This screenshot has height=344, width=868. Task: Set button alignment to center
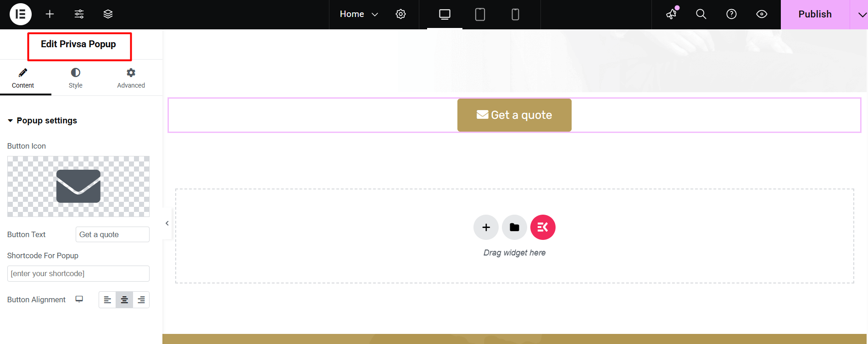(x=124, y=300)
